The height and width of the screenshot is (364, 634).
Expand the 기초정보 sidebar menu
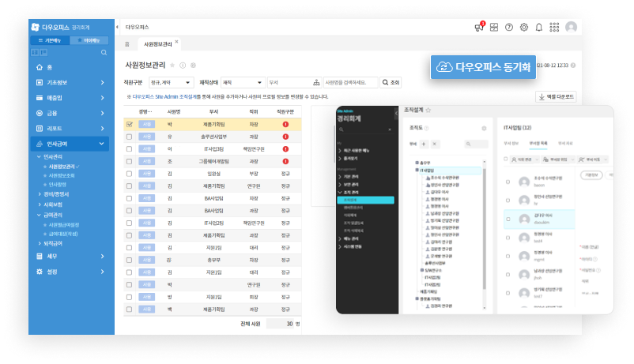[70, 82]
